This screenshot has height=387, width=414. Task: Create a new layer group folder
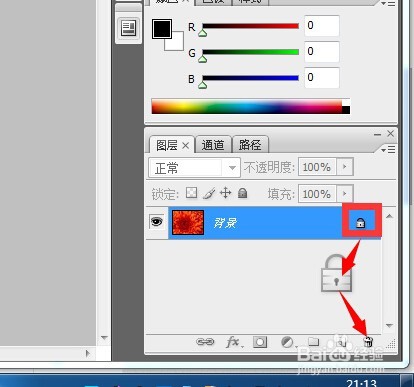click(x=313, y=342)
